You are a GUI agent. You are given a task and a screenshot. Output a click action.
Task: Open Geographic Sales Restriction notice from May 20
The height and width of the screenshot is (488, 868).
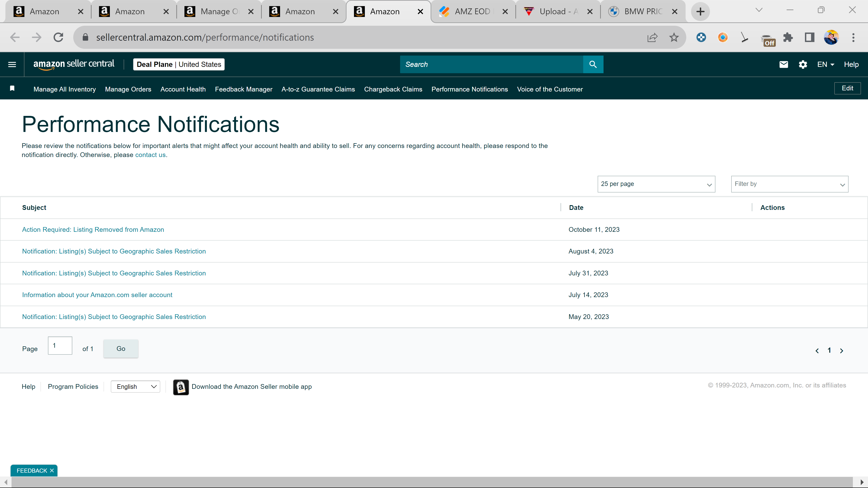114,317
